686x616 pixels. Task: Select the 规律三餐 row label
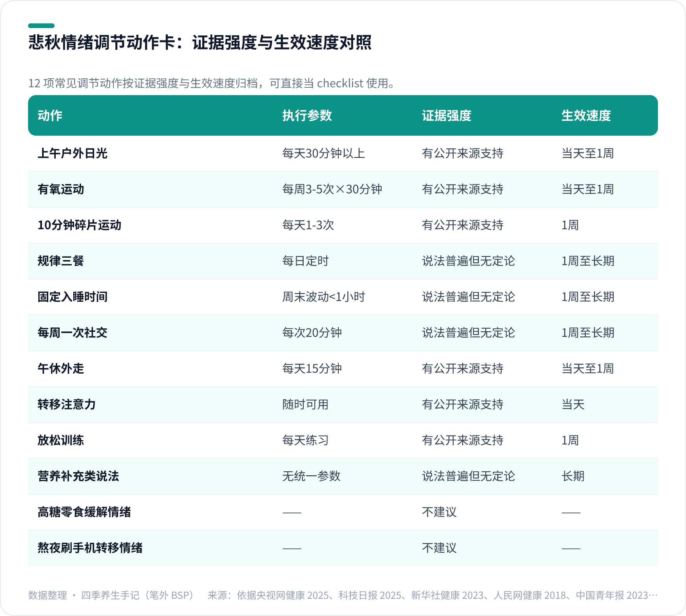61,261
